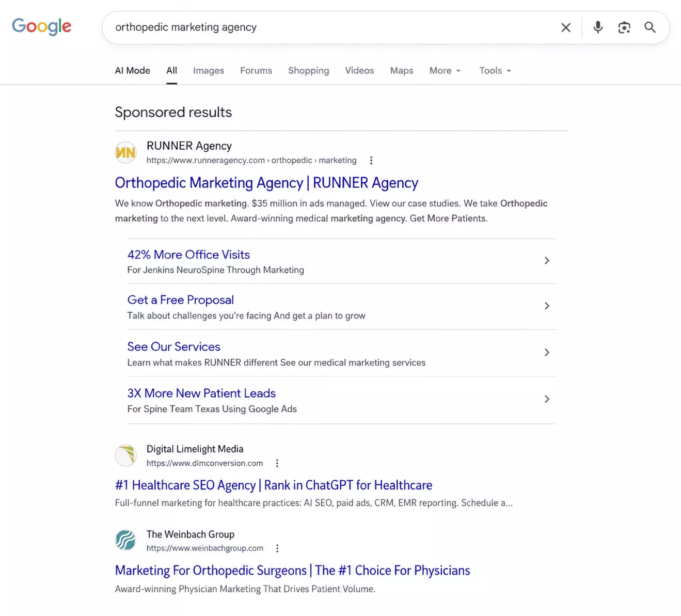
Task: Open the three-dot menu for RUNNER Agency ad
Action: pos(371,161)
